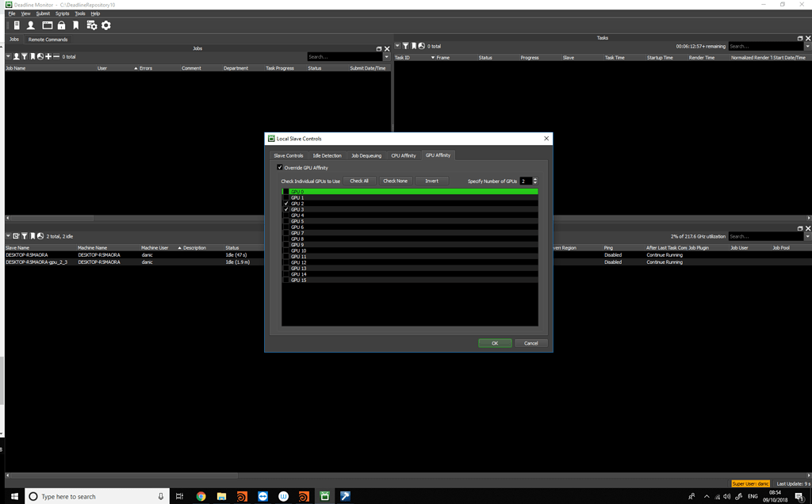The image size is (812, 504).
Task: Select the bookmark icon on the main toolbar
Action: point(75,25)
